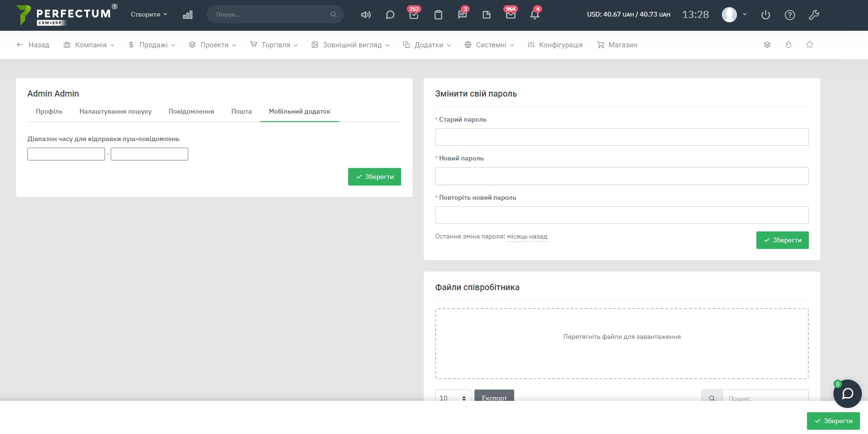Open the statistics bar chart icon

(187, 15)
